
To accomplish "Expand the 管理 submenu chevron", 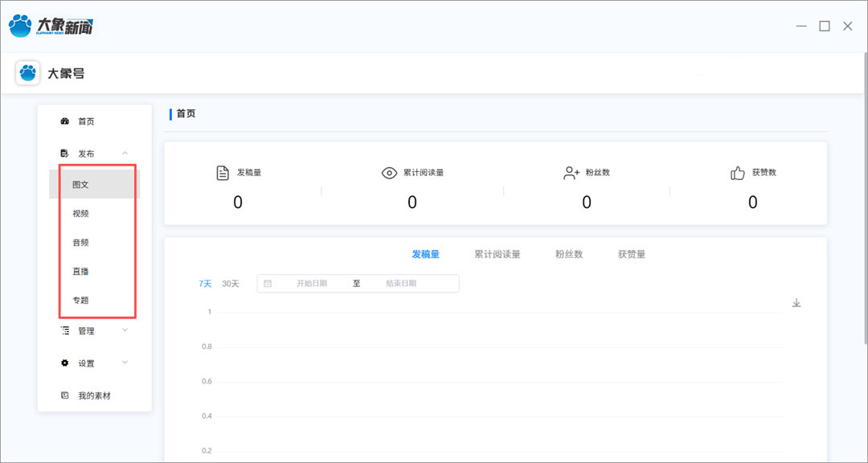I will [x=125, y=330].
